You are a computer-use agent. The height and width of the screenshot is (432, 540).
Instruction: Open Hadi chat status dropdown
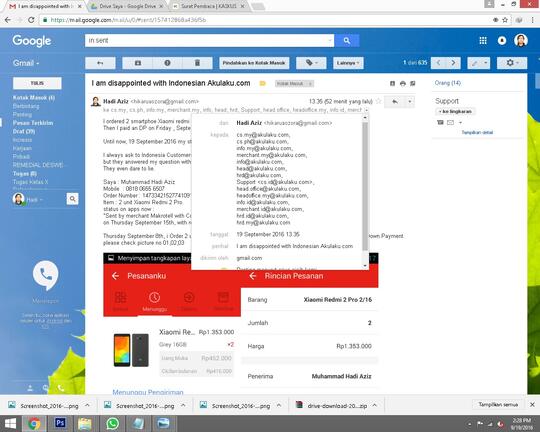tap(35, 200)
